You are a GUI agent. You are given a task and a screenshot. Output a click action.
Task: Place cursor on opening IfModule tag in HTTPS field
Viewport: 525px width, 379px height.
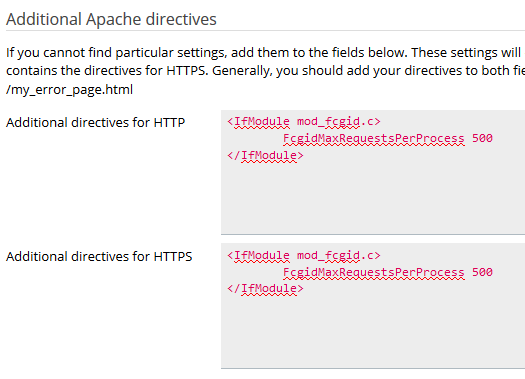pos(258,255)
